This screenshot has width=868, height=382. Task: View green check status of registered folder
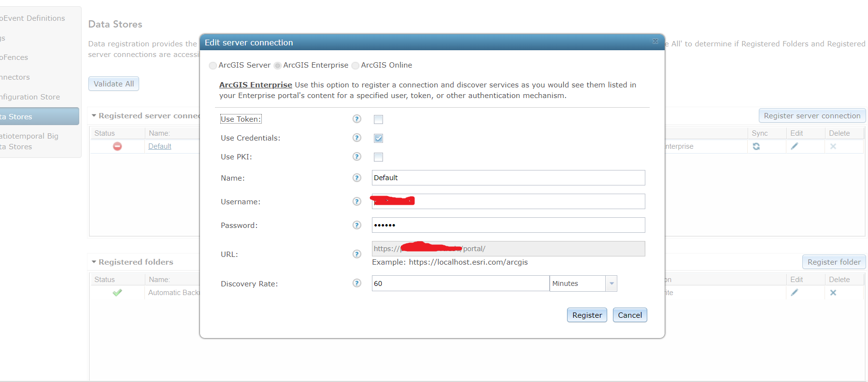click(117, 293)
